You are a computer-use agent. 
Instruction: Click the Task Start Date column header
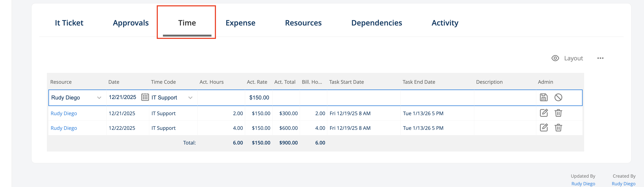[346, 82]
